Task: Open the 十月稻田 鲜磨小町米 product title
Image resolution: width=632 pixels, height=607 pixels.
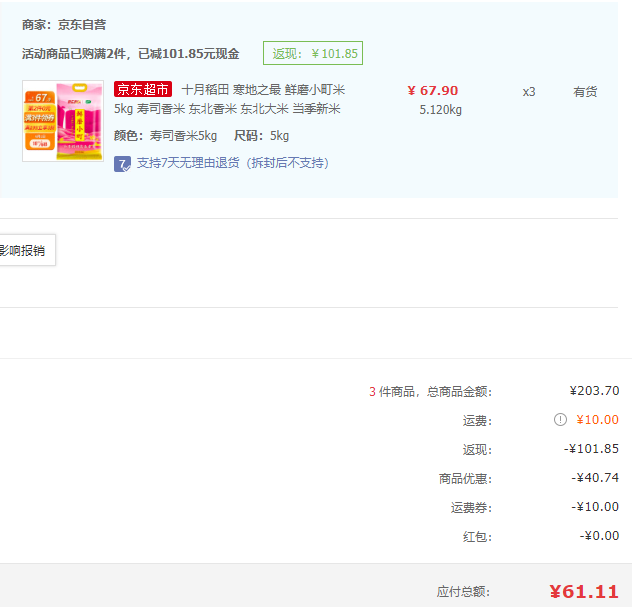Action: 263,90
